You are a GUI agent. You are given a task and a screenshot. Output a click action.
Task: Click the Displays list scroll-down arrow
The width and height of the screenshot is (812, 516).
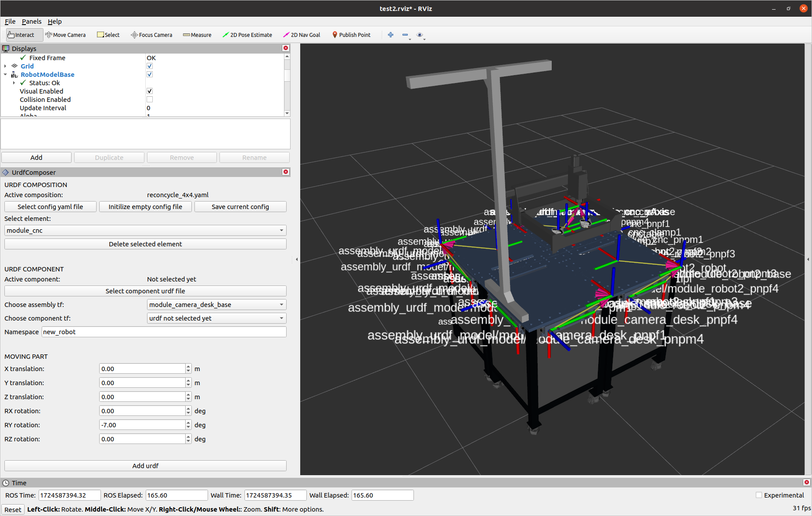click(287, 113)
